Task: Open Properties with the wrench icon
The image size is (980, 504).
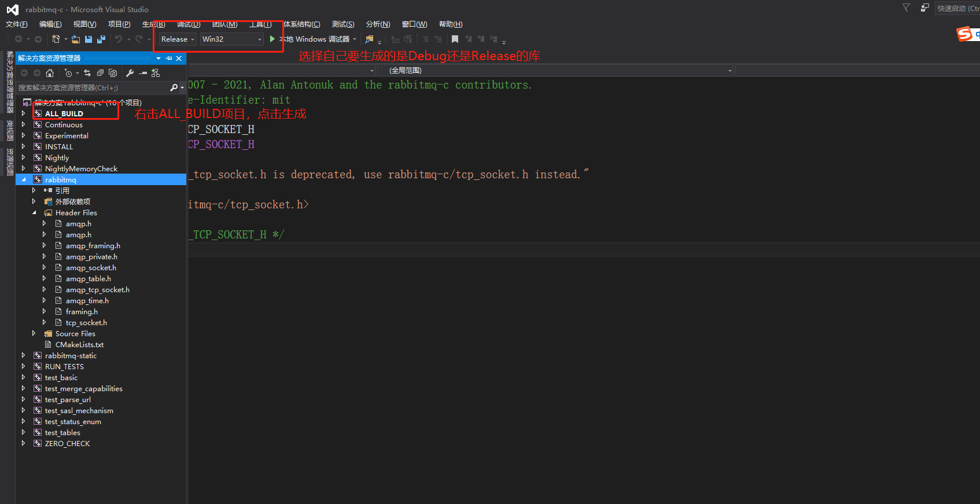Action: point(130,73)
